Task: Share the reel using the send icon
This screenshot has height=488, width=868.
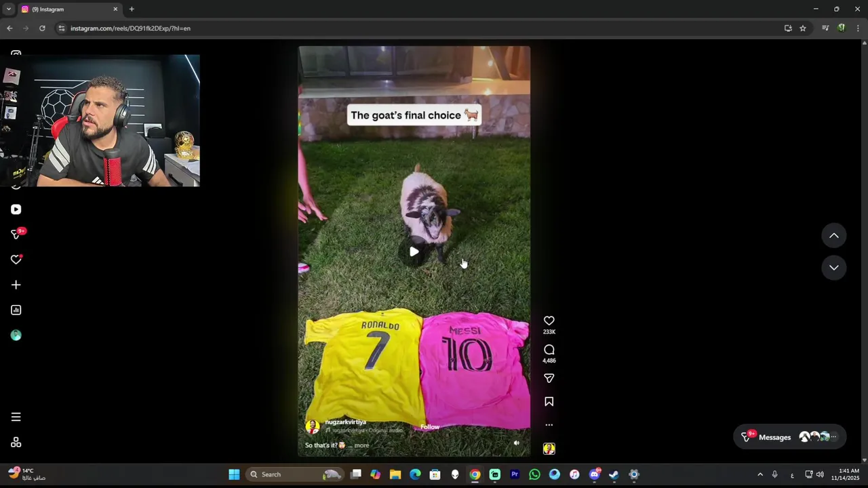Action: 549,378
